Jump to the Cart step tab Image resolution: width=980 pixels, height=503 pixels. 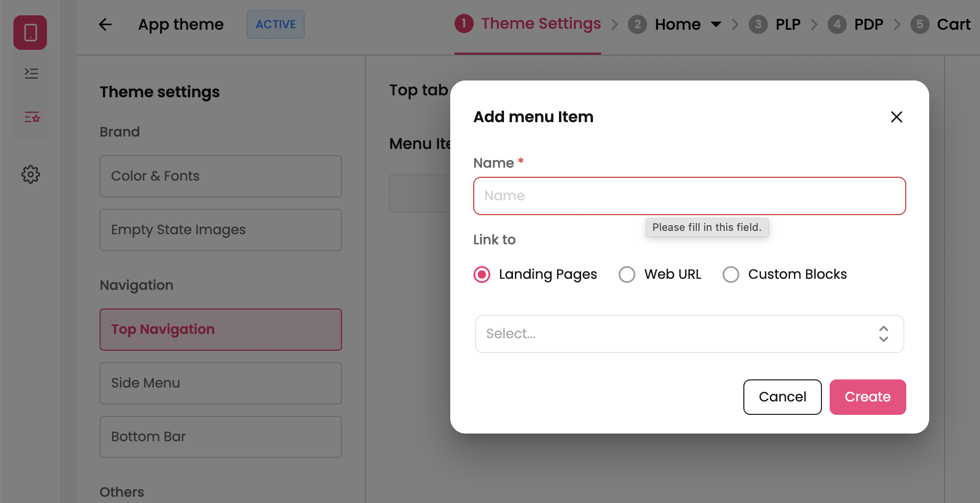953,24
